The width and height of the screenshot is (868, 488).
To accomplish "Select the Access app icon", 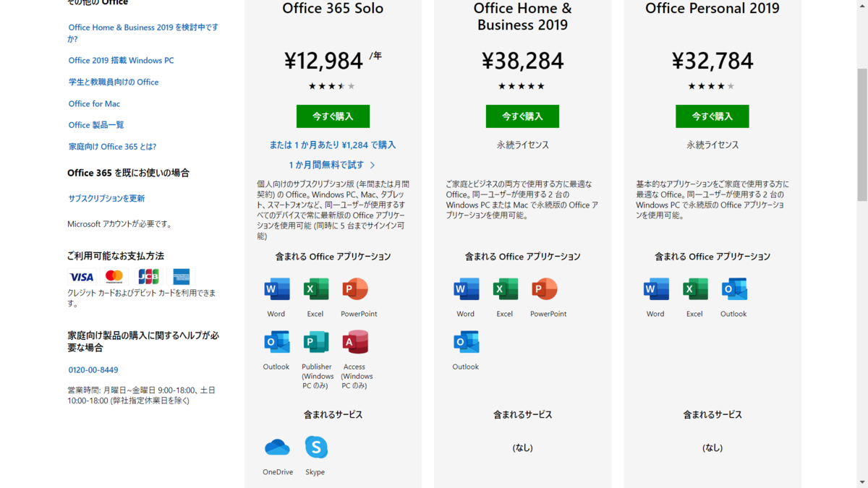I will [355, 342].
